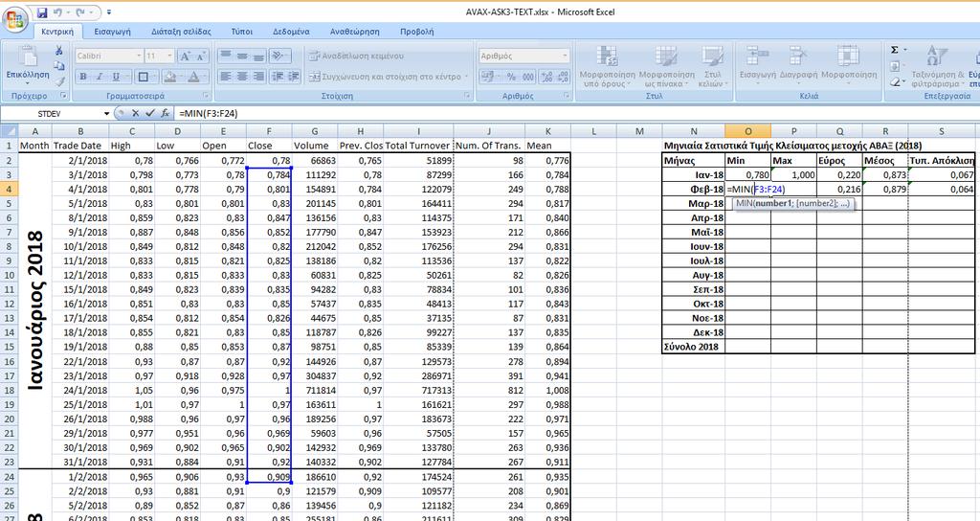Decrease font size with the small A
This screenshot has height=521, width=980.
(200, 57)
